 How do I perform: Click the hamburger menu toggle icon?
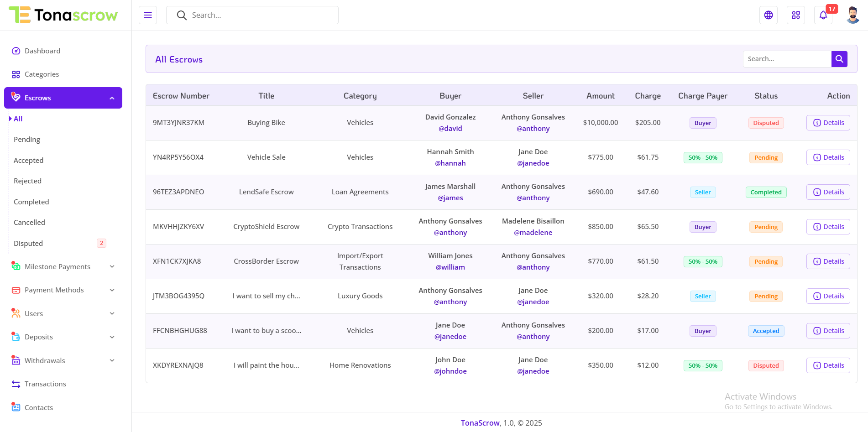(148, 15)
